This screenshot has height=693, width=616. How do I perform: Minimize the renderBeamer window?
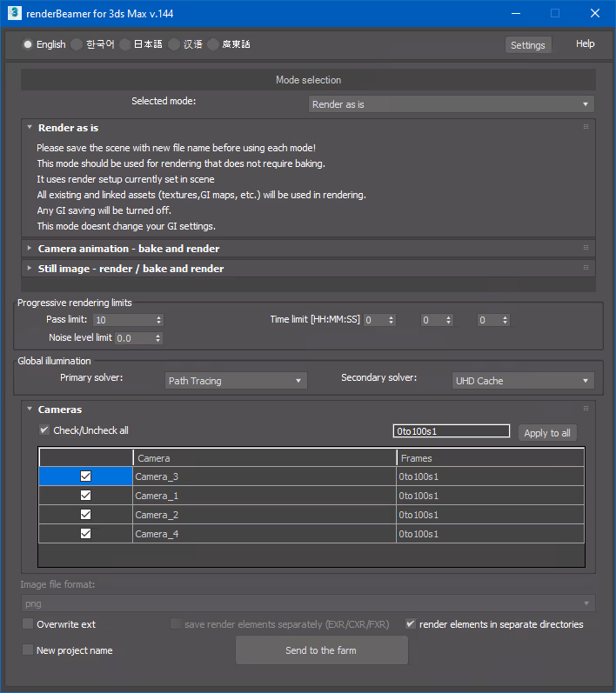(x=516, y=13)
